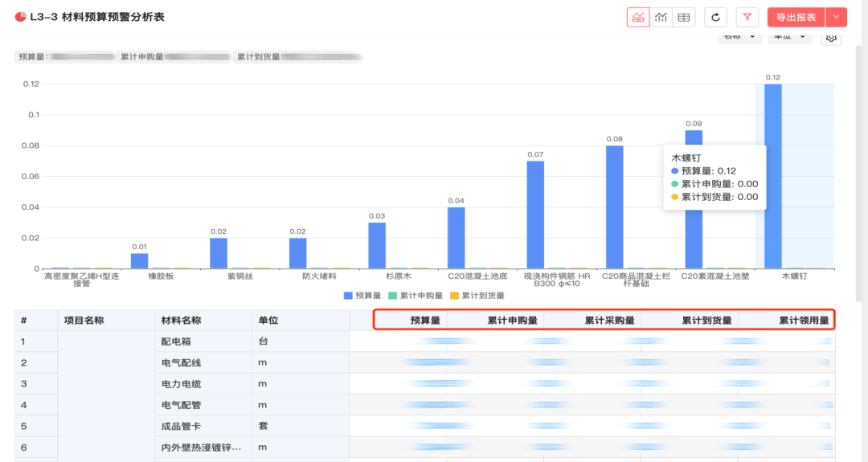Open the red funnel filter icon
This screenshot has height=462, width=868.
tap(747, 17)
